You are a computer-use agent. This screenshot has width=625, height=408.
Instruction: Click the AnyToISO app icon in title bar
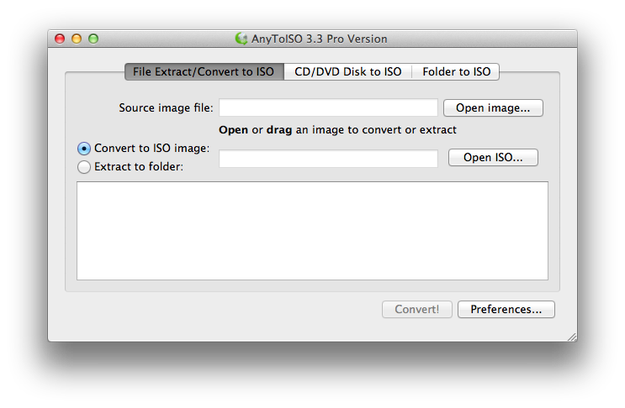(x=241, y=39)
